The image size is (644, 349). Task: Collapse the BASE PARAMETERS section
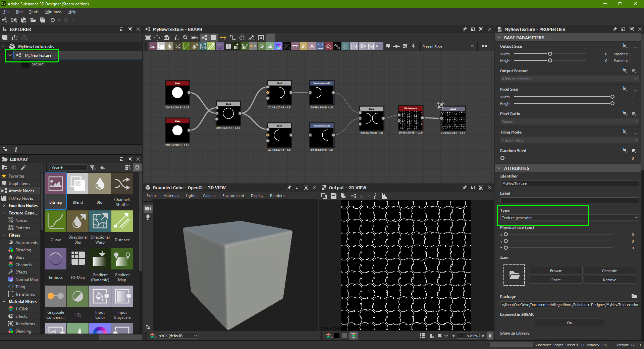tap(499, 38)
